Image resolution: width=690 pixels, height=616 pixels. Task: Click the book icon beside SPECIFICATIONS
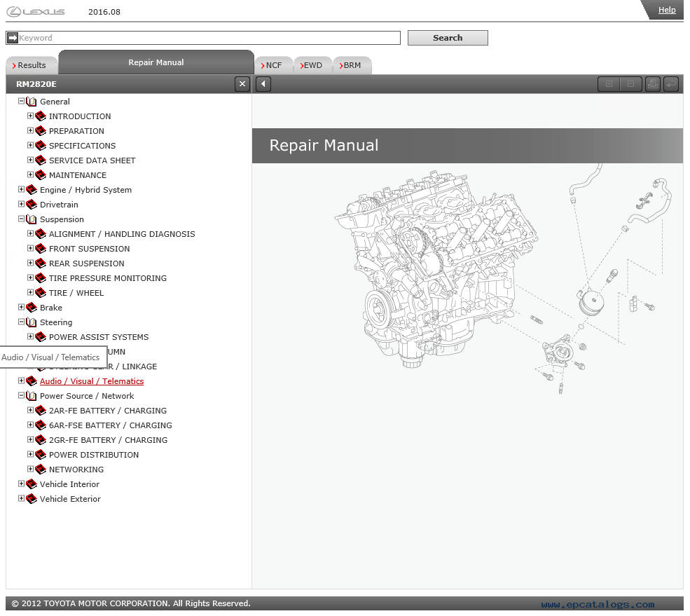point(41,146)
